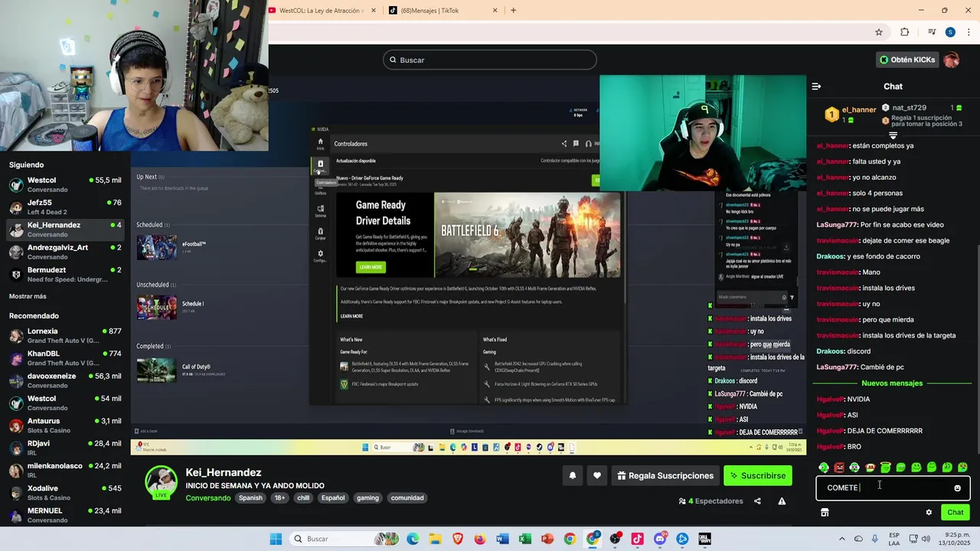The width and height of the screenshot is (980, 551).
Task: Collapse the chat panel with arrow icon
Action: click(816, 86)
